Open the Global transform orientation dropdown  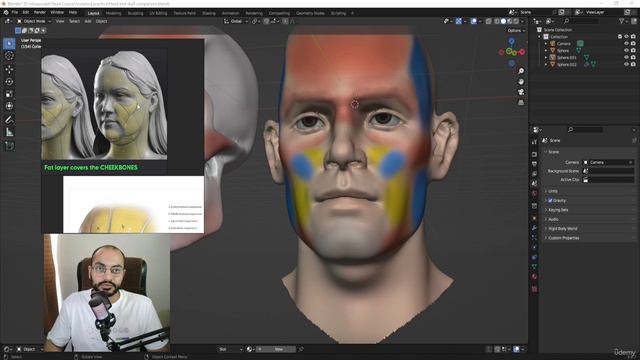click(x=236, y=21)
